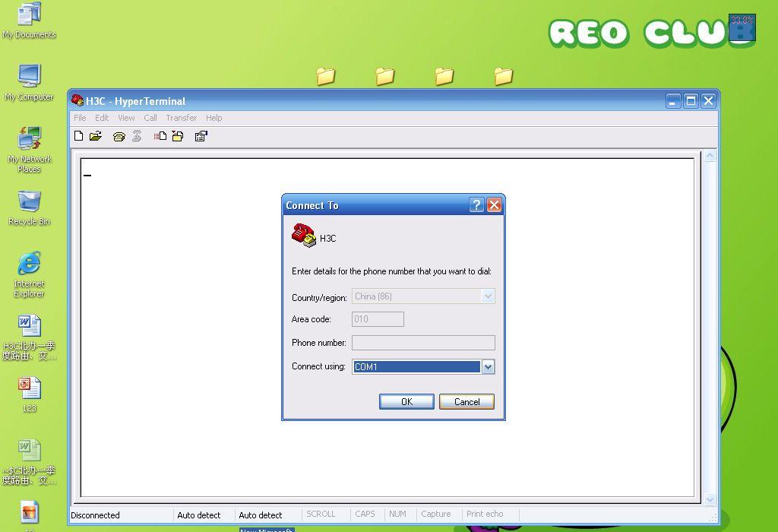Select the second desktop folder above window

384,77
